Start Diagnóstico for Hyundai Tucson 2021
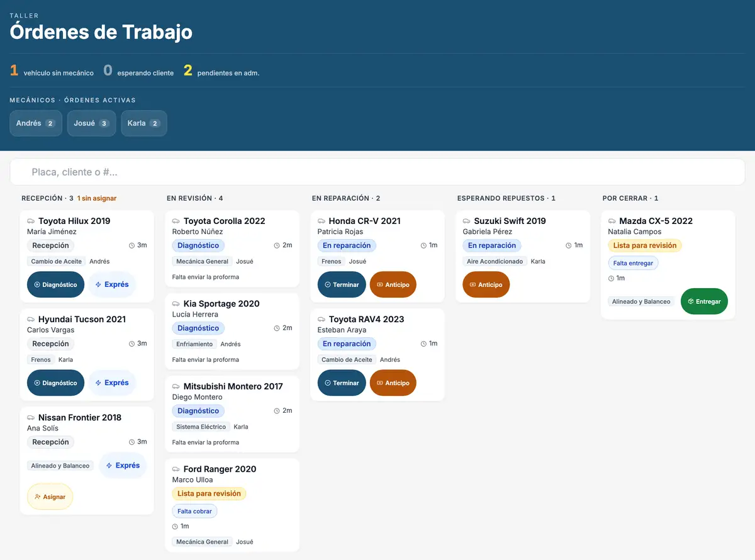The width and height of the screenshot is (755, 560). pos(55,383)
